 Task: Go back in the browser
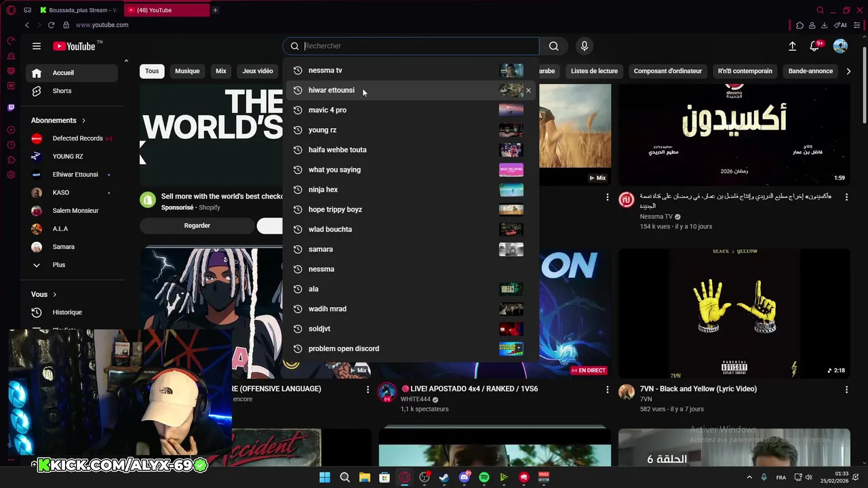27,25
